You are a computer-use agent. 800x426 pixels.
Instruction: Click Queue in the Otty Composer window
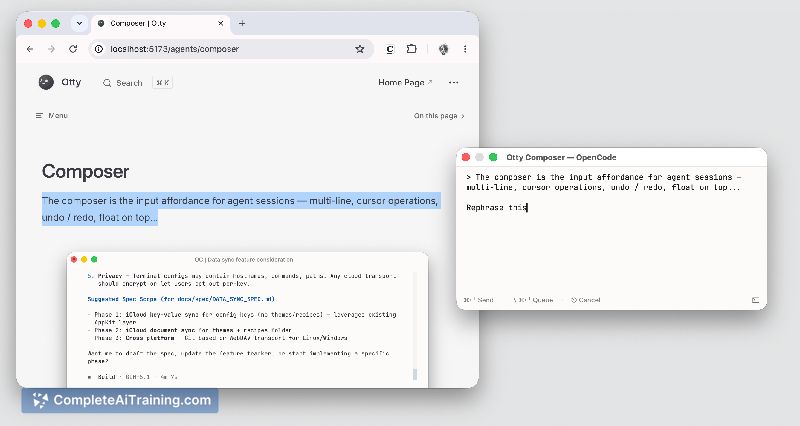pyautogui.click(x=533, y=300)
